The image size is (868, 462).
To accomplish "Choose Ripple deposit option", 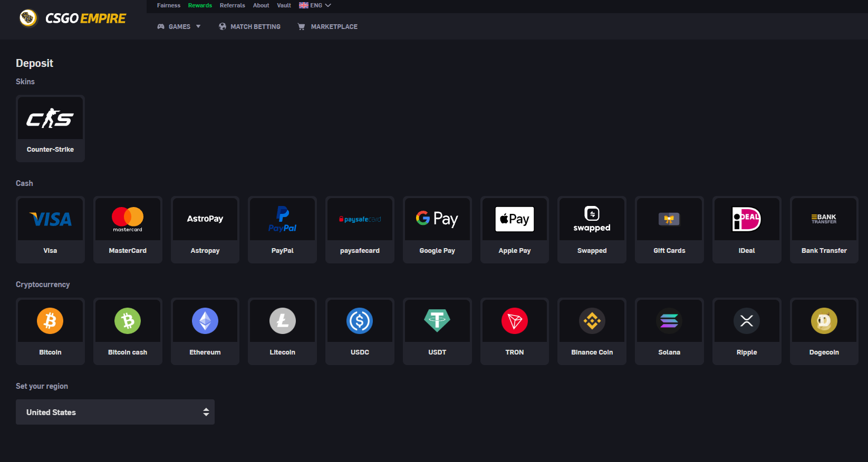I will point(747,331).
